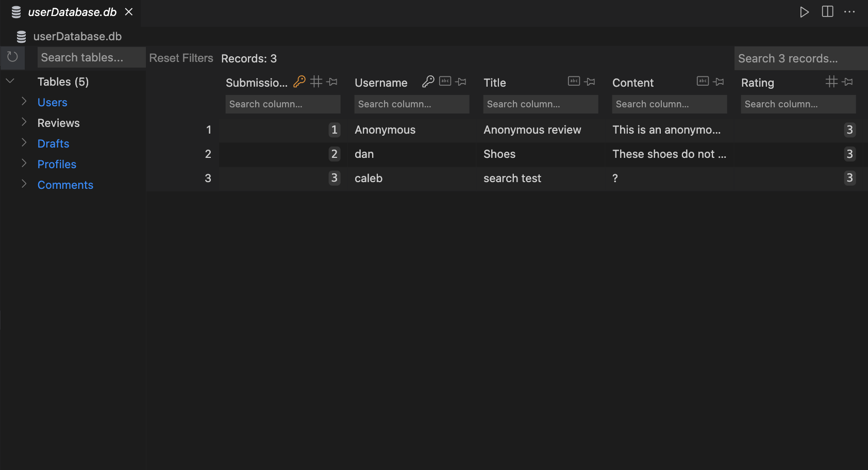
Task: Click the Reset Filters button
Action: [181, 58]
